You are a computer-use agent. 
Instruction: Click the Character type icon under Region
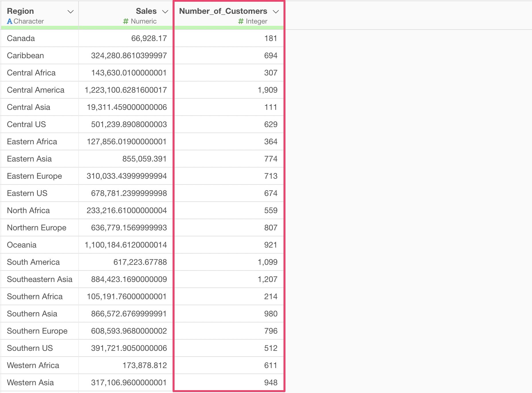[9, 21]
